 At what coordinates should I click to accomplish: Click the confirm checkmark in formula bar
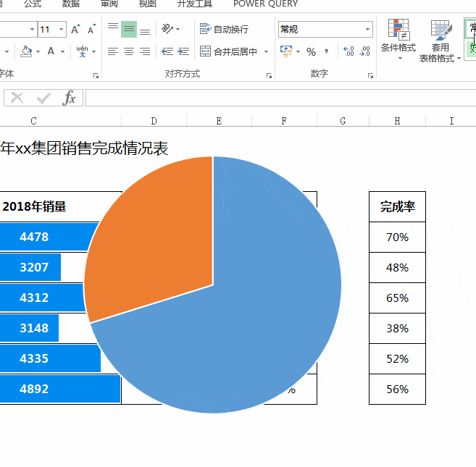coord(43,98)
